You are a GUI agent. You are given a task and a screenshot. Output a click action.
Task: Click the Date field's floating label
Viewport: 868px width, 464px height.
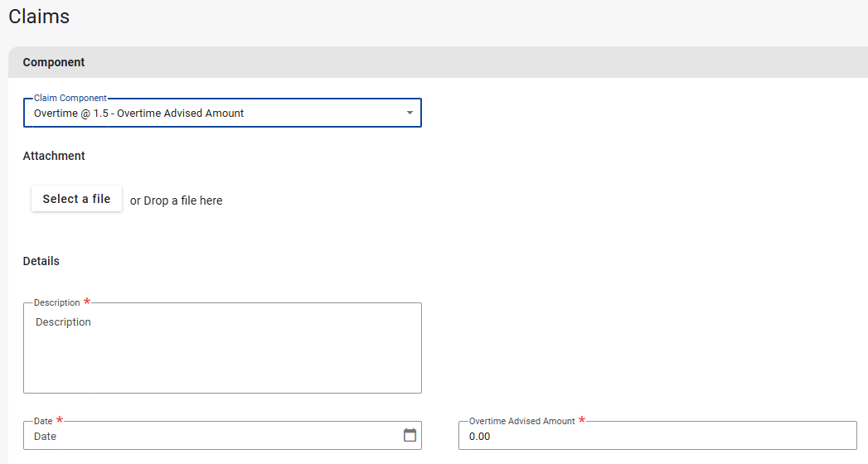coord(43,421)
